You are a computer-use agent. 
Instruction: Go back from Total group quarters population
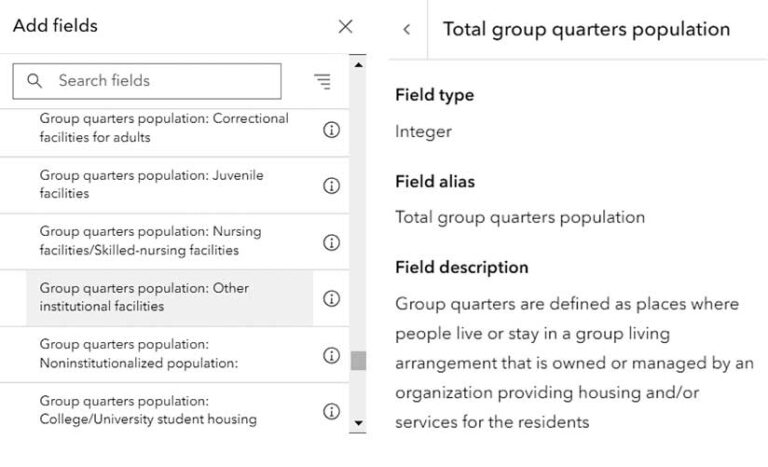pyautogui.click(x=406, y=30)
